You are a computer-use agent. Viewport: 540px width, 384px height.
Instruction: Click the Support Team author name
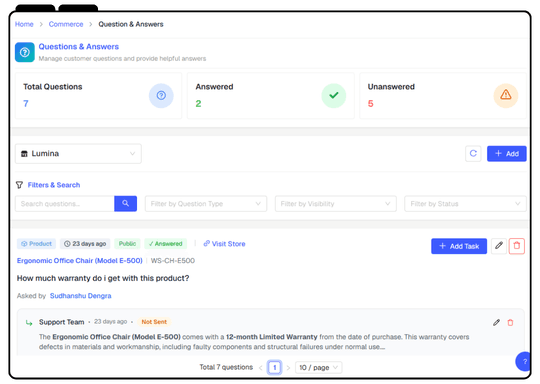coord(61,322)
